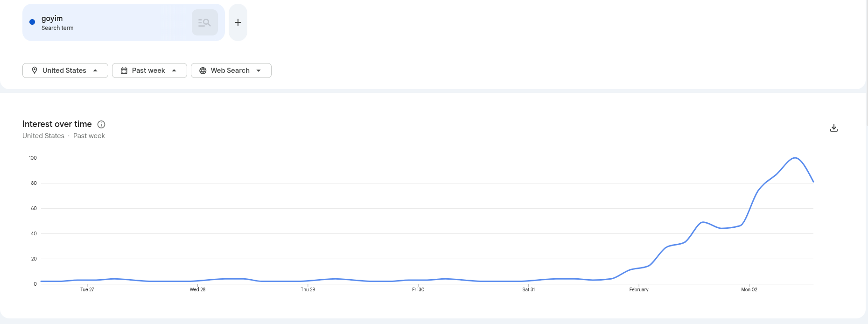The width and height of the screenshot is (868, 324).
Task: Click the 'United States · Past week' subtitle
Action: pyautogui.click(x=63, y=136)
